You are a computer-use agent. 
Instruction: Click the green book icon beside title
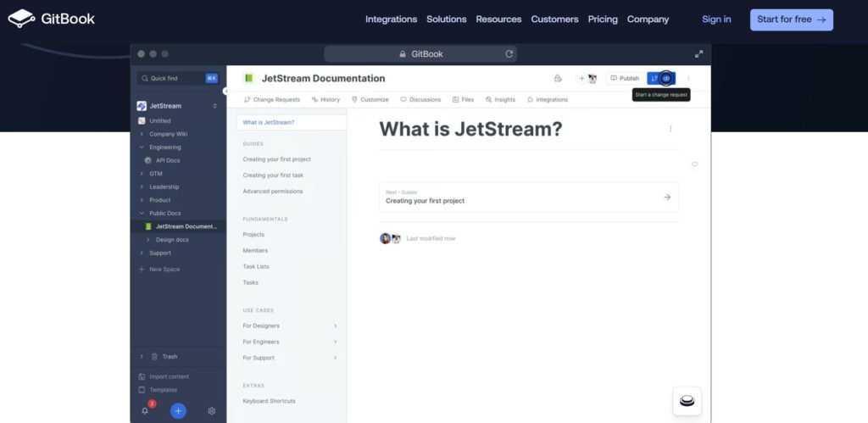pyautogui.click(x=249, y=78)
